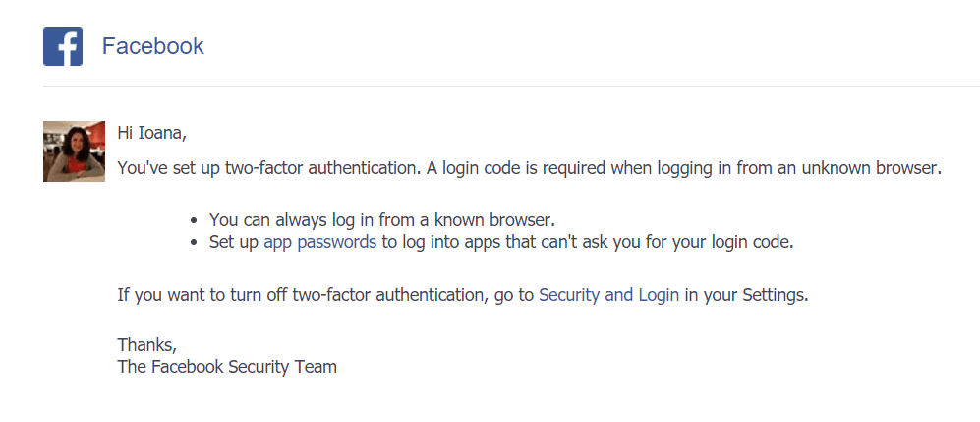Open Ioana's profile photo thumbnail

click(74, 151)
